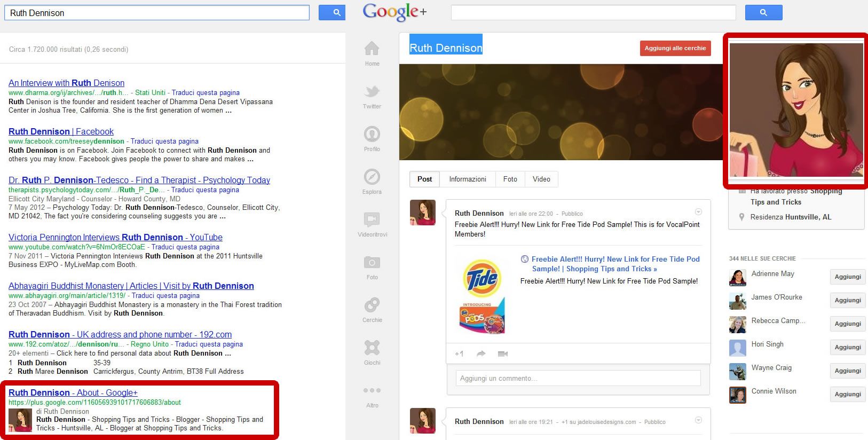Open the Profilo sidebar icon
The image size is (868, 440).
372,134
